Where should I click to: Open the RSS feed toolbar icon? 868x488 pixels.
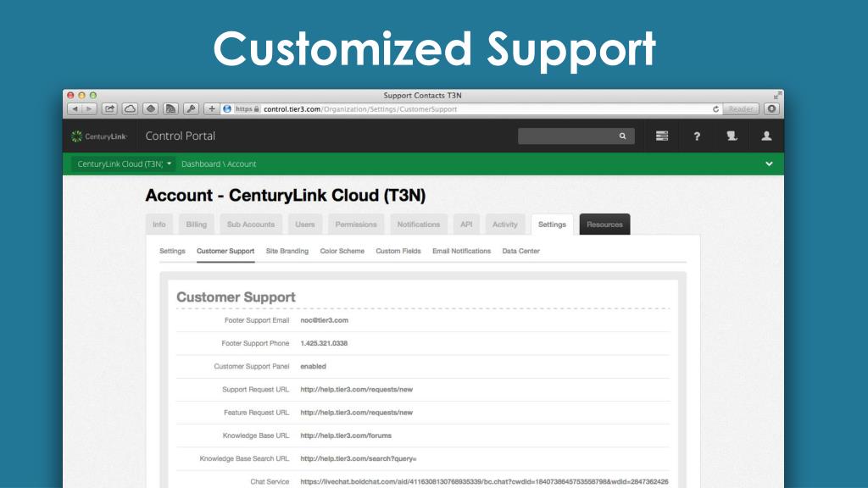(x=170, y=109)
